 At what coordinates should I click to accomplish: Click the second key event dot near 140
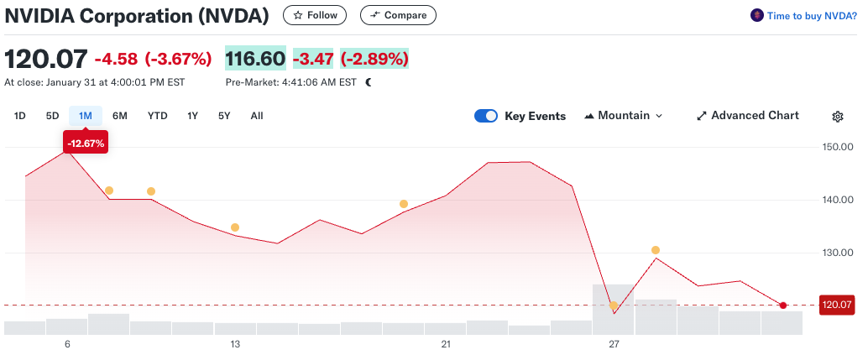pyautogui.click(x=151, y=191)
